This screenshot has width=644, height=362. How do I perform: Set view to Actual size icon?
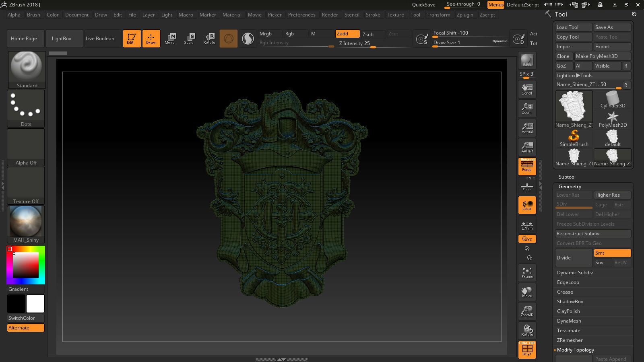point(527,128)
